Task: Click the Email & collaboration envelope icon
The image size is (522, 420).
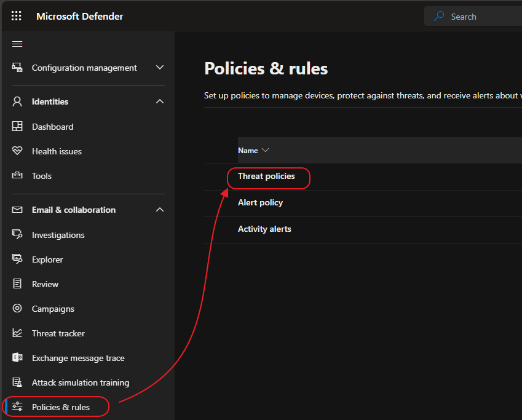Action: pyautogui.click(x=17, y=210)
